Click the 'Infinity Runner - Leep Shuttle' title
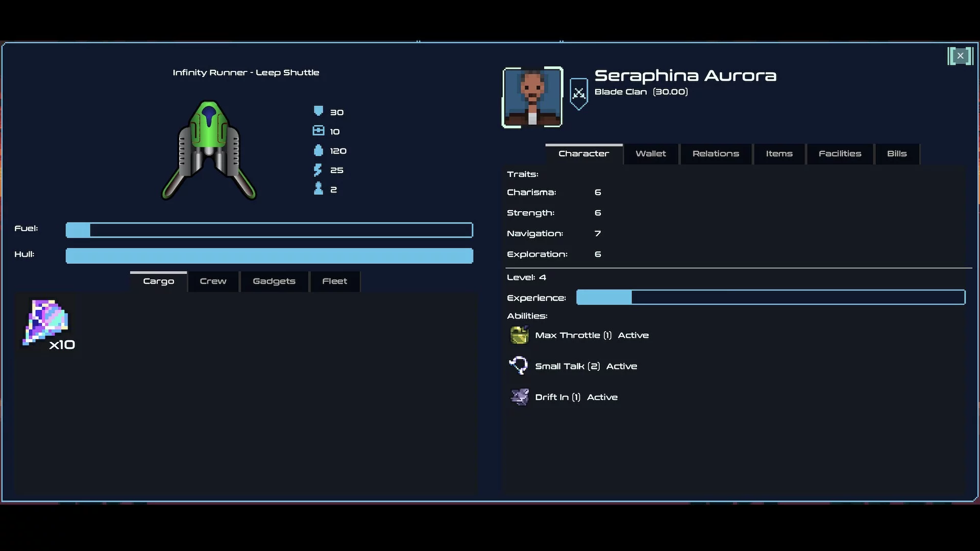This screenshot has width=980, height=551. pos(246,72)
